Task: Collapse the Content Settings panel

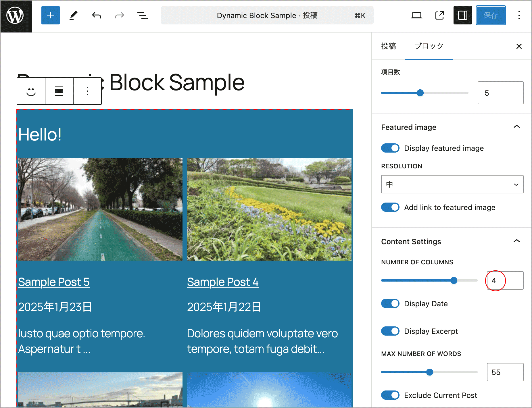Action: pyautogui.click(x=452, y=241)
